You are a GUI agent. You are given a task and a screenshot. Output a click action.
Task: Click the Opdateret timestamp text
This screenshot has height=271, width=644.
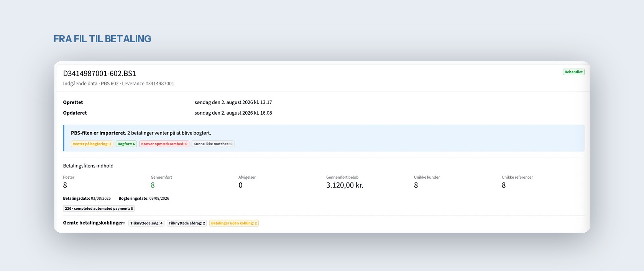[x=233, y=113]
